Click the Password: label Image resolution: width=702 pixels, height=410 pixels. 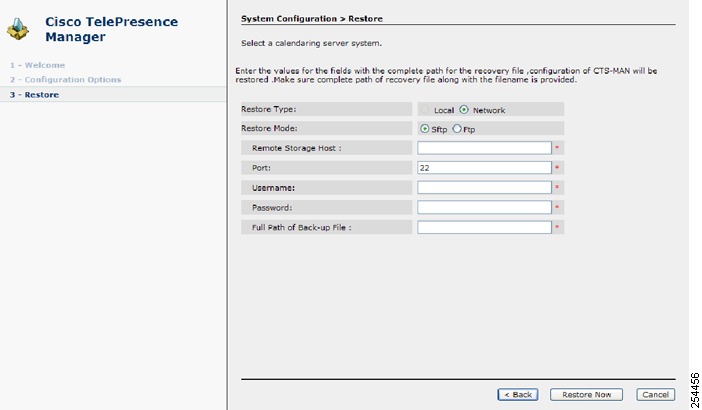click(x=272, y=208)
